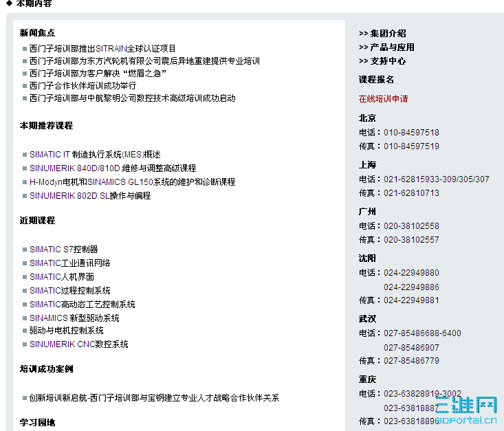Select the 本期内容 page title

coord(34,3)
